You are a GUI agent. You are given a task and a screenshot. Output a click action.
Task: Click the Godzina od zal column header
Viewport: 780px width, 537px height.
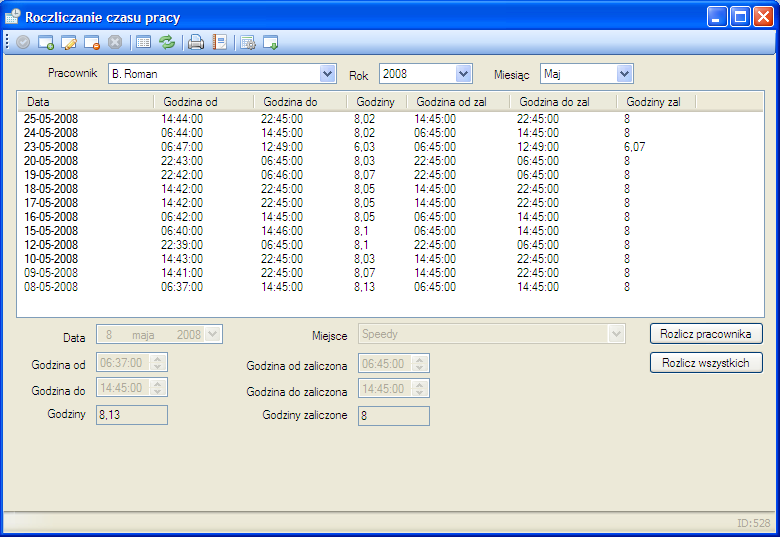(x=458, y=102)
